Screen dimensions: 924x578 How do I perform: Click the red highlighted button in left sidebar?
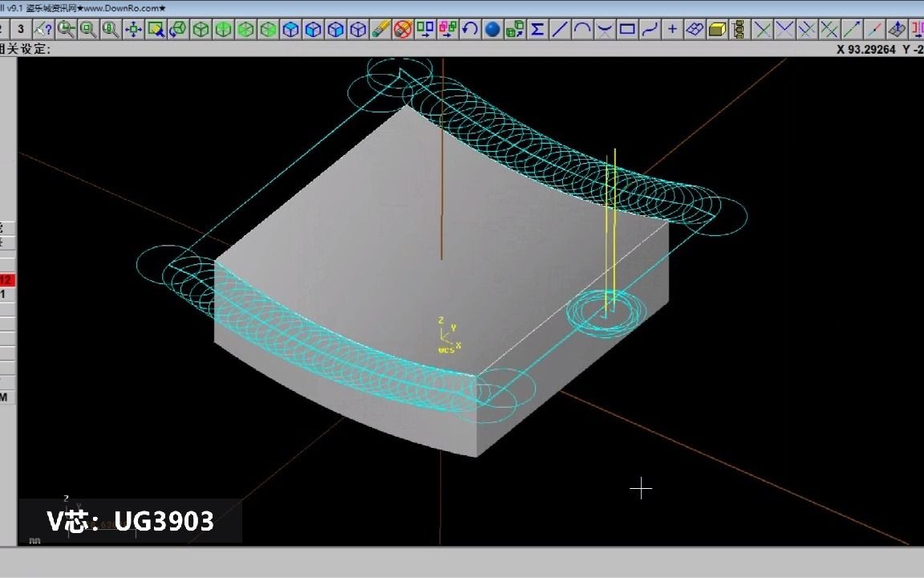point(6,279)
